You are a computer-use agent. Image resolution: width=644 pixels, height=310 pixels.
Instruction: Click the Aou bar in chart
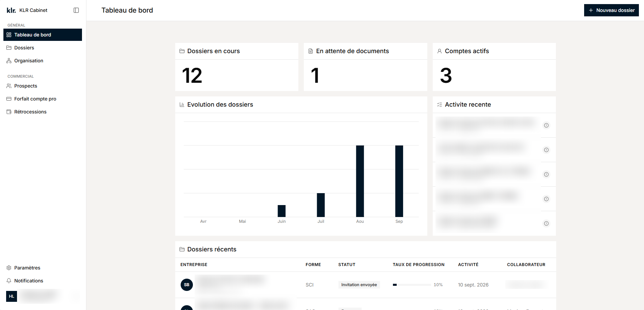coord(360,181)
